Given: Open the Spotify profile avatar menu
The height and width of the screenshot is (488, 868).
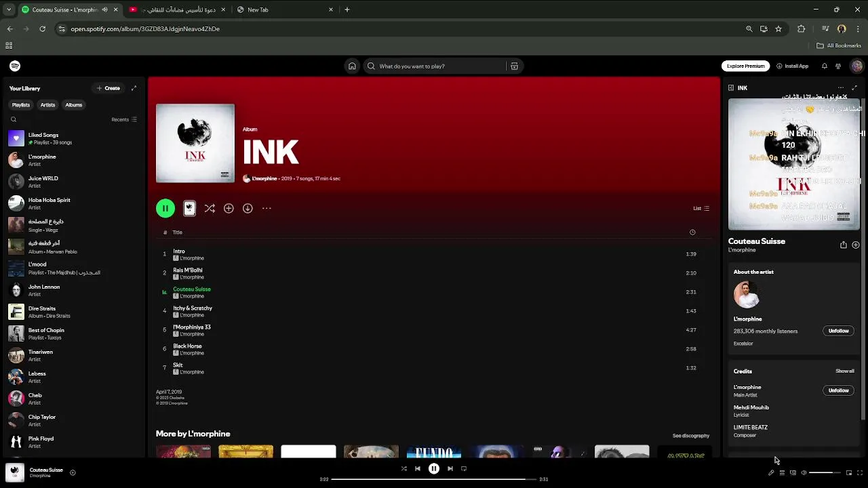Looking at the screenshot, I should click(x=856, y=66).
